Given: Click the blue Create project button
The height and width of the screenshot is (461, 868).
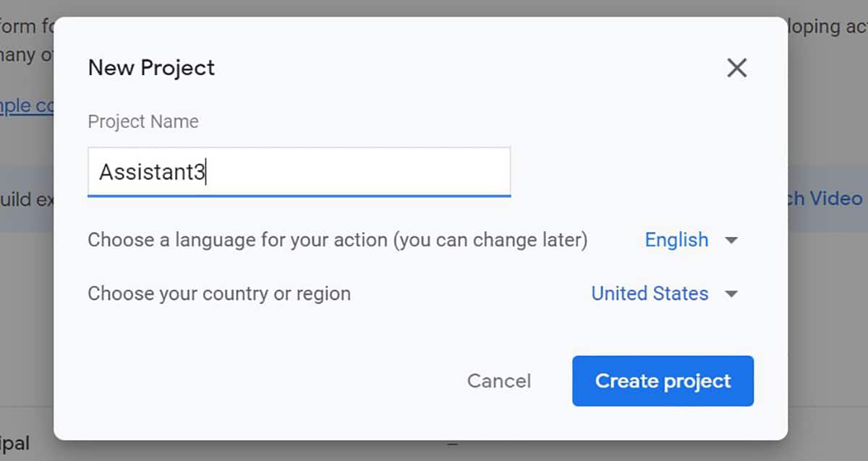Looking at the screenshot, I should pyautogui.click(x=663, y=381).
